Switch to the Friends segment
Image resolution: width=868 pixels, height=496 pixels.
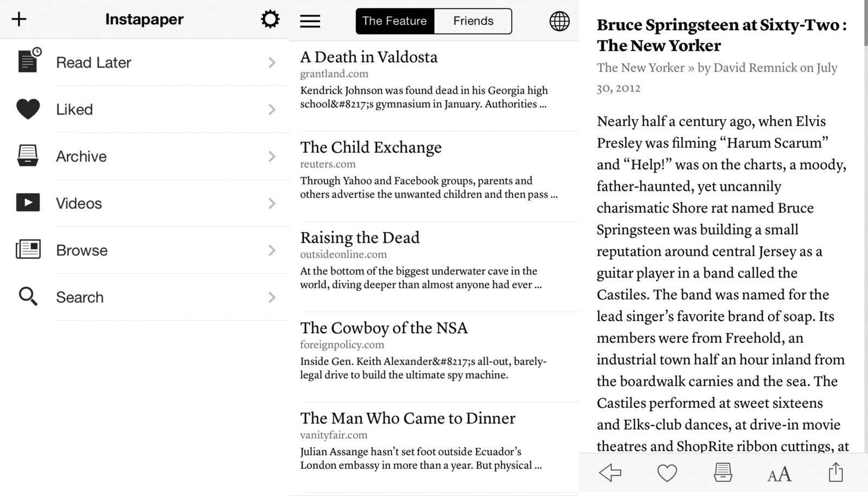(x=473, y=21)
